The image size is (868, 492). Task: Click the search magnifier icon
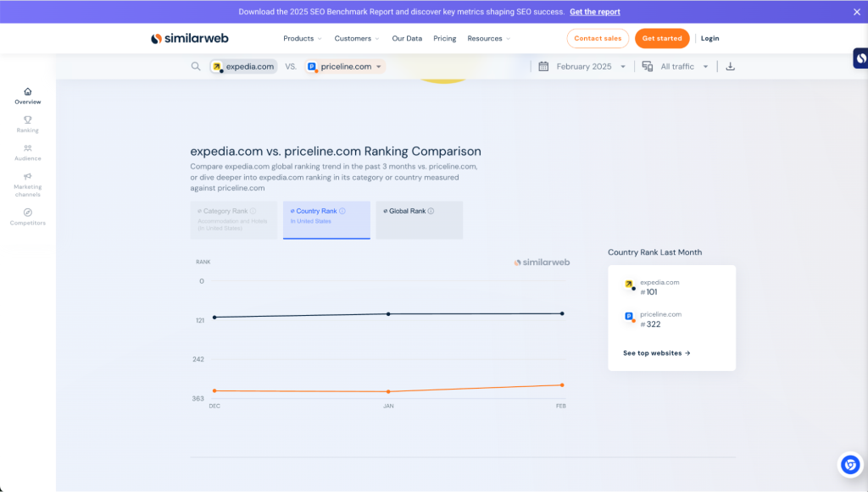pyautogui.click(x=197, y=65)
